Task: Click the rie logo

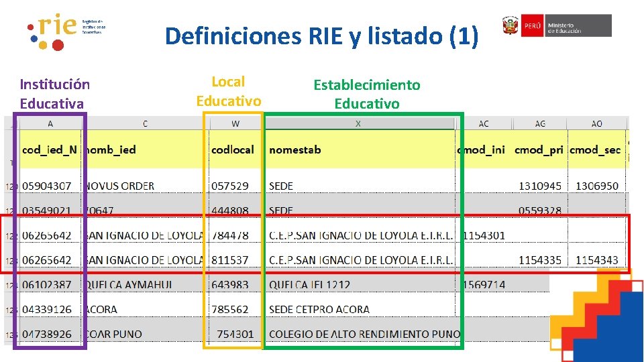Action: [x=66, y=32]
